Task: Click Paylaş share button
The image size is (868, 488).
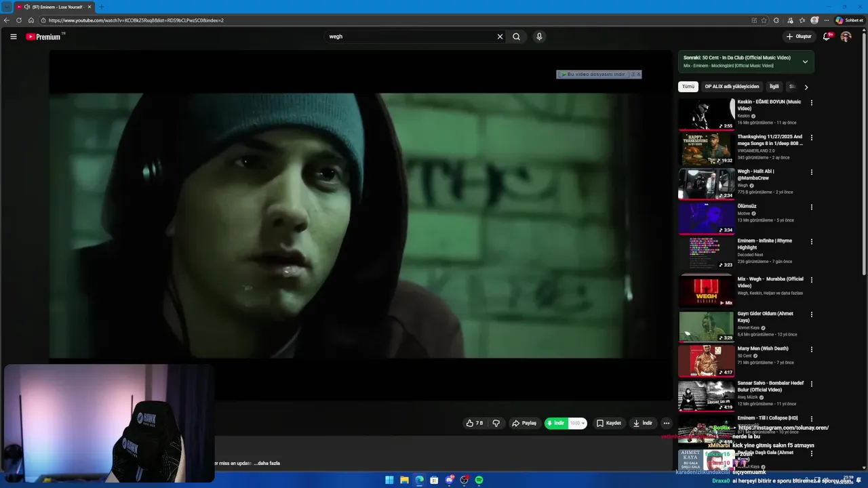Action: pyautogui.click(x=524, y=423)
